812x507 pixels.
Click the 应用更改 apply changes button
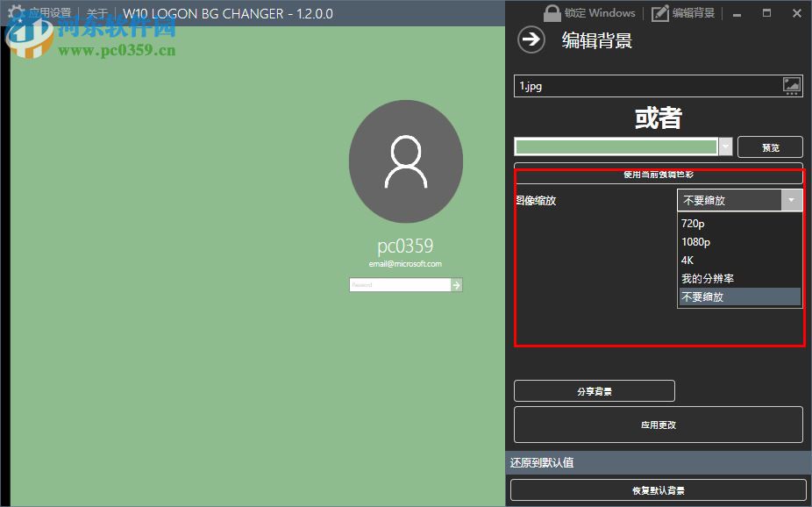click(658, 425)
